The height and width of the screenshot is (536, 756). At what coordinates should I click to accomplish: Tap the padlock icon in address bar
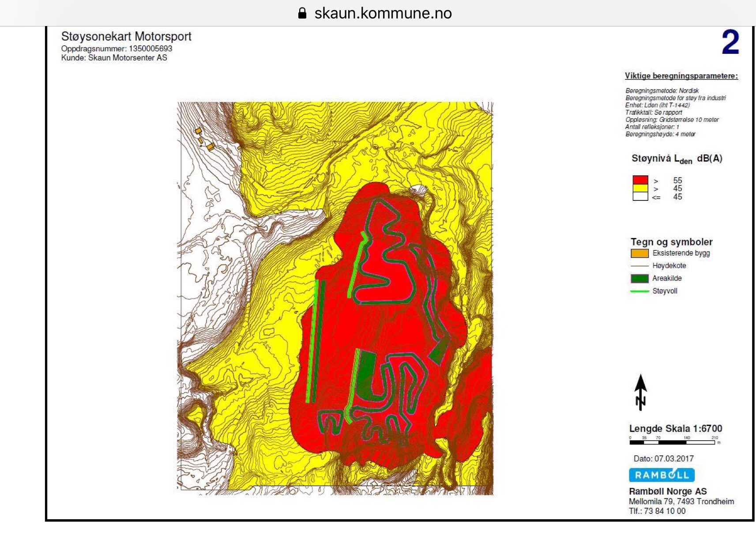pyautogui.click(x=302, y=13)
